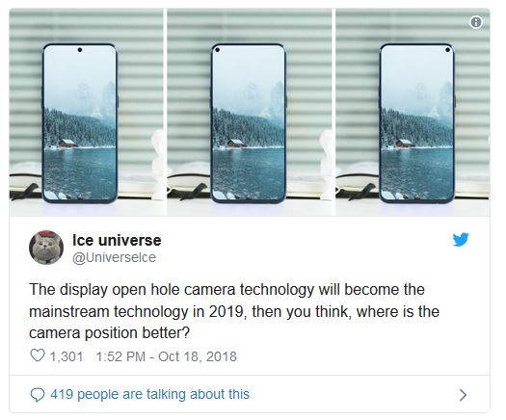The width and height of the screenshot is (506, 420).
Task: Click the red cabin in the right phone
Action: pos(405,143)
